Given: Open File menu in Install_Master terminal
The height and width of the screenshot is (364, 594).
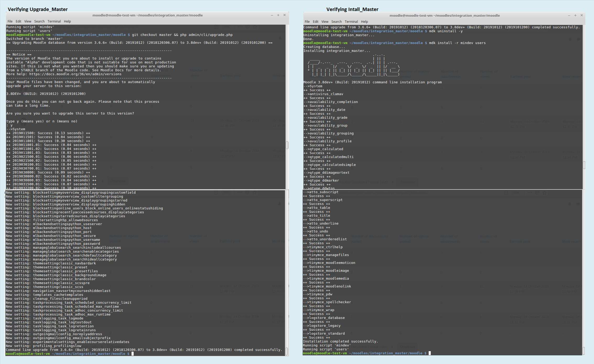Looking at the screenshot, I should [307, 22].
